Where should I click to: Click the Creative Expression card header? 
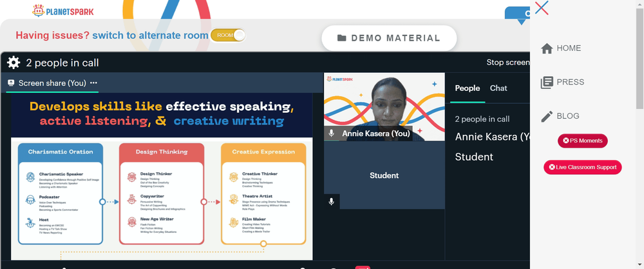point(263,152)
